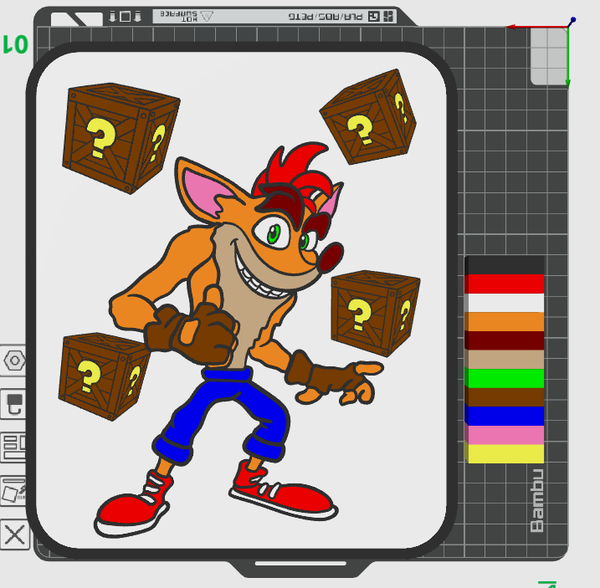Toggle the plate lock icon
This screenshot has height=588, width=600.
tap(13, 404)
